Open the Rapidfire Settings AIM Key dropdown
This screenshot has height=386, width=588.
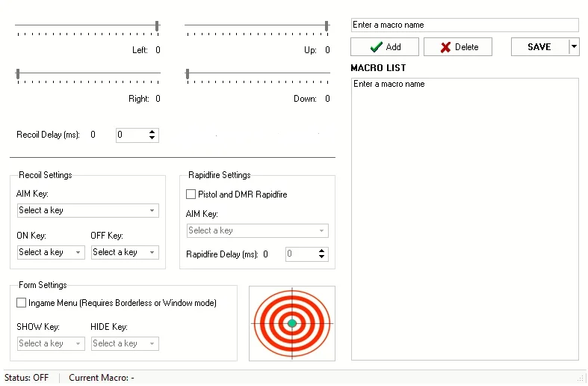point(258,230)
